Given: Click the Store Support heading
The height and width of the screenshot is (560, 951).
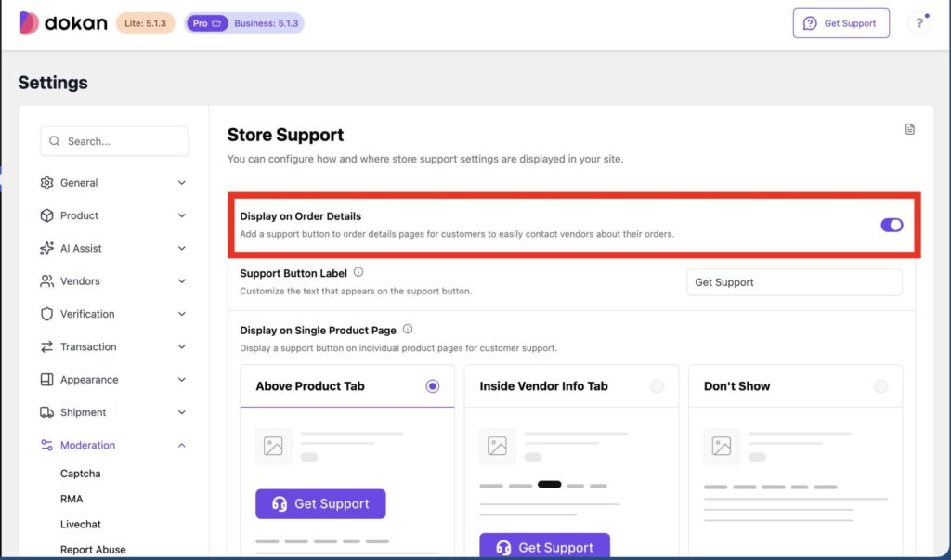Looking at the screenshot, I should (x=285, y=135).
